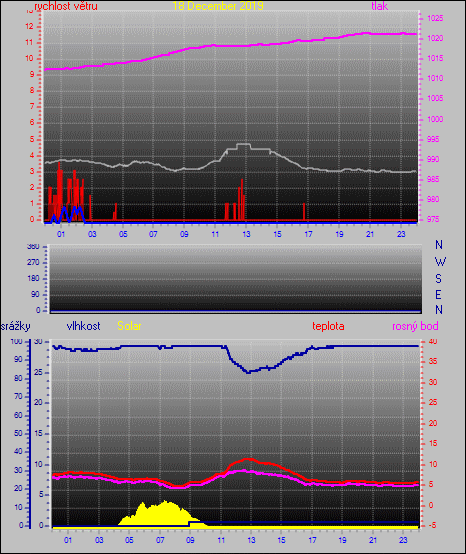The height and width of the screenshot is (554, 466).
Task: Click the 1000 value on pressure axis
Action: point(435,119)
